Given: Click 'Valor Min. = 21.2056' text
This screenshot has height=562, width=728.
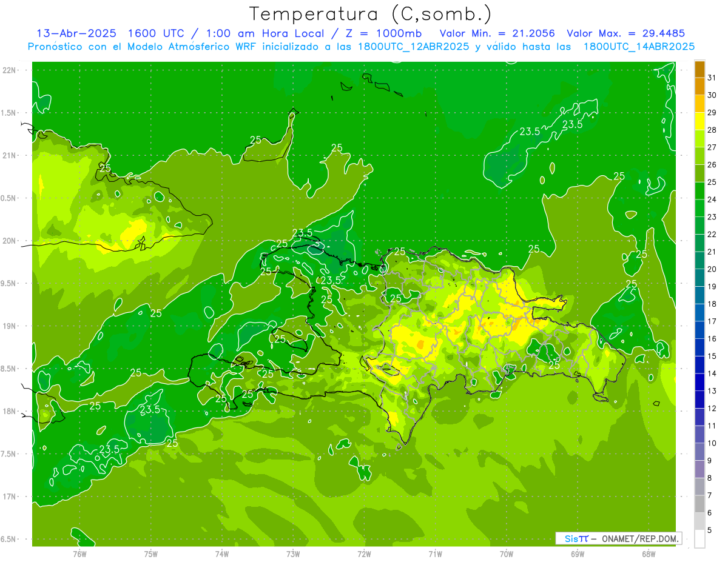Looking at the screenshot, I should coord(499,33).
